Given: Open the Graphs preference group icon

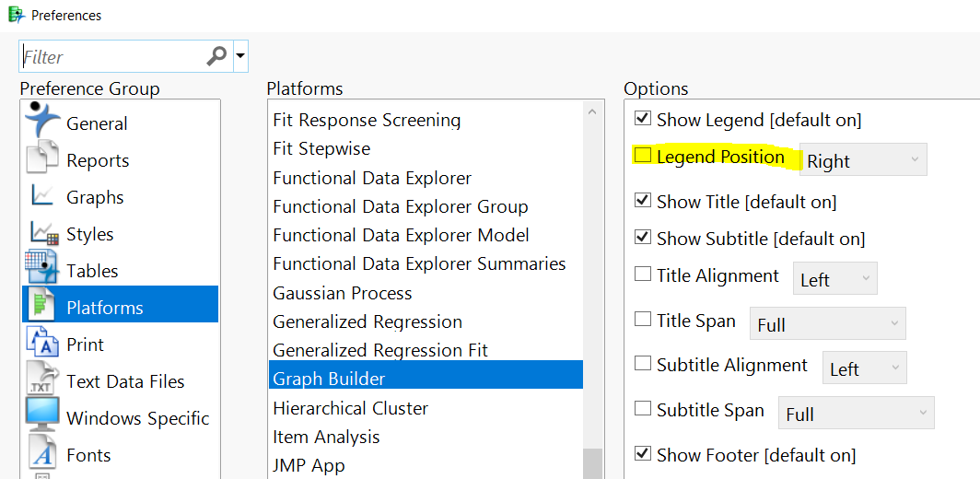Looking at the screenshot, I should pyautogui.click(x=42, y=196).
